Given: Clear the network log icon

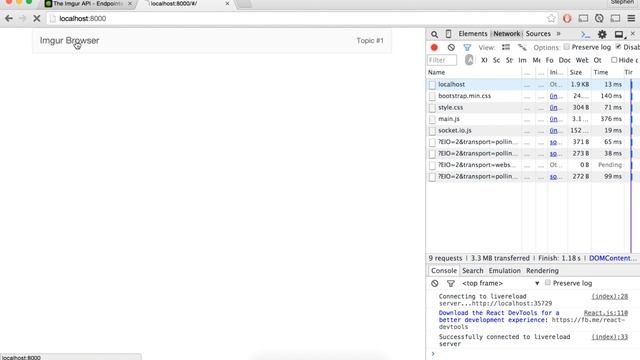Looking at the screenshot, I should click(451, 47).
